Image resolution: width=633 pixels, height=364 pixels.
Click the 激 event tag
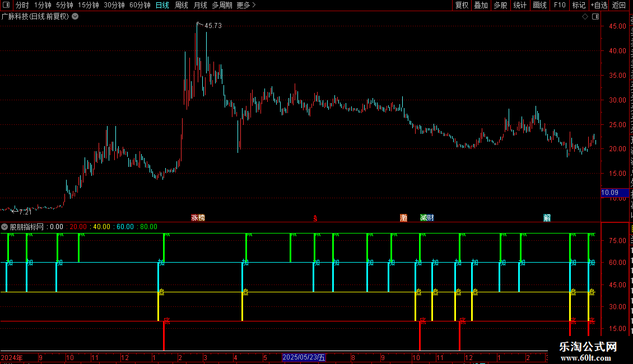[403, 218]
